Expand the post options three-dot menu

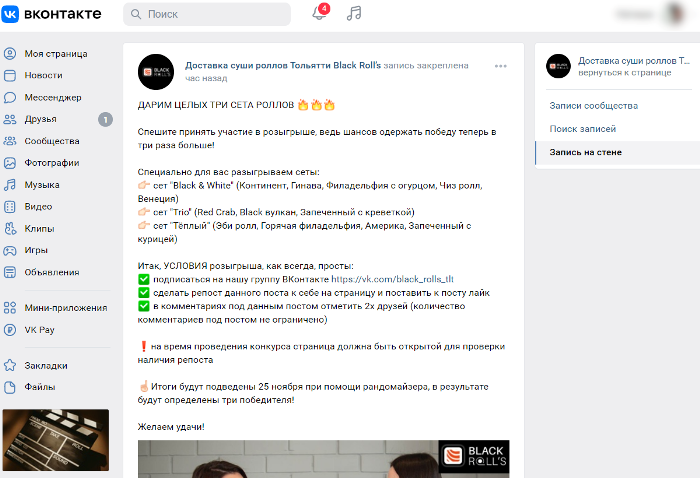click(x=500, y=66)
